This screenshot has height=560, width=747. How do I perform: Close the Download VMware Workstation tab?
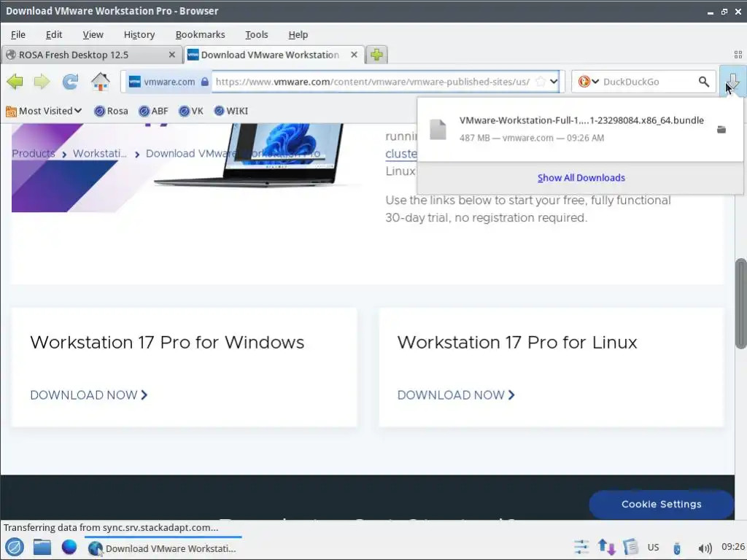coord(354,55)
